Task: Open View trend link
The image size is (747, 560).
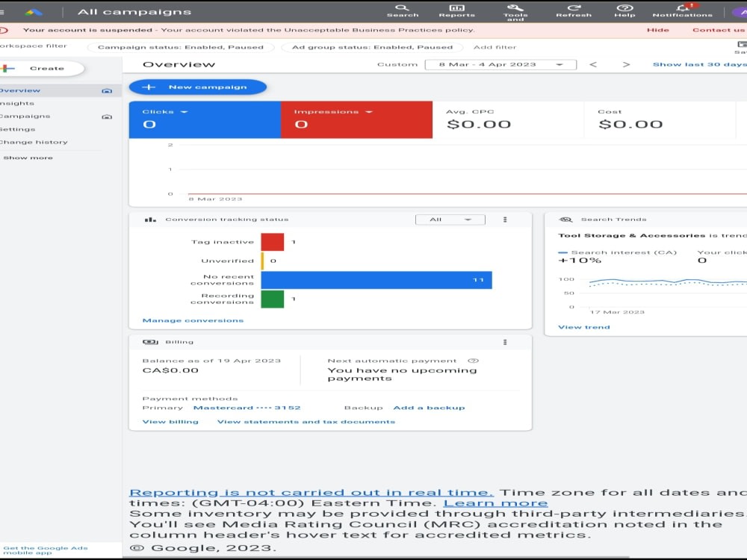Action: click(x=584, y=327)
